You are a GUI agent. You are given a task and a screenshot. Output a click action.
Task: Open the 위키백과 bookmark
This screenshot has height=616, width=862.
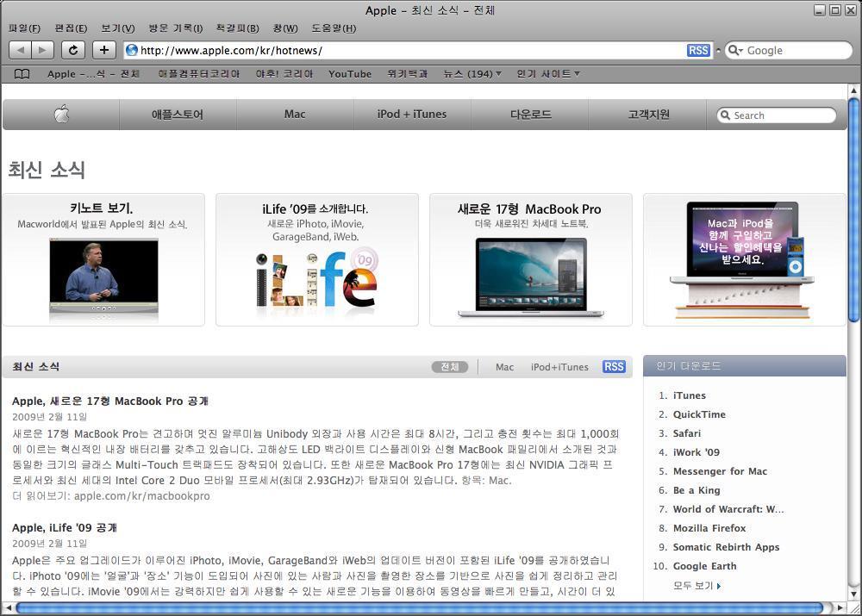[408, 73]
